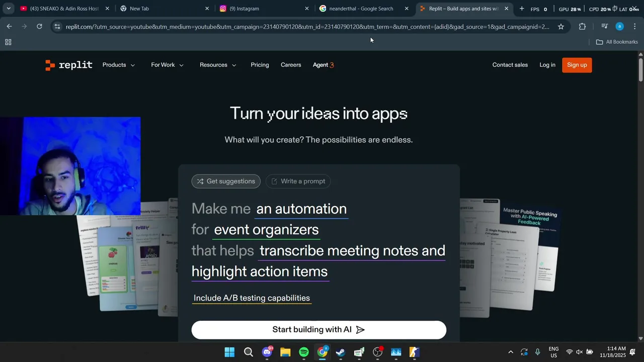Open OBS Studio from taskbar
Image resolution: width=644 pixels, height=362 pixels.
(378, 352)
